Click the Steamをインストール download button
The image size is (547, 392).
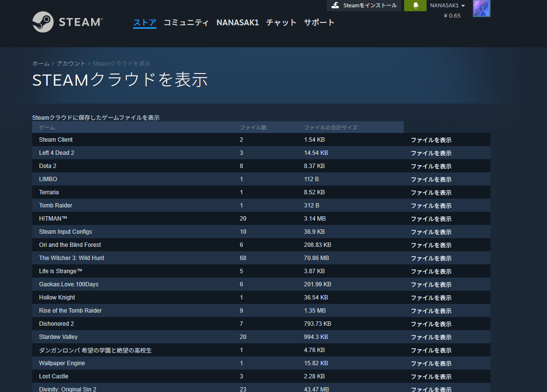pos(364,5)
